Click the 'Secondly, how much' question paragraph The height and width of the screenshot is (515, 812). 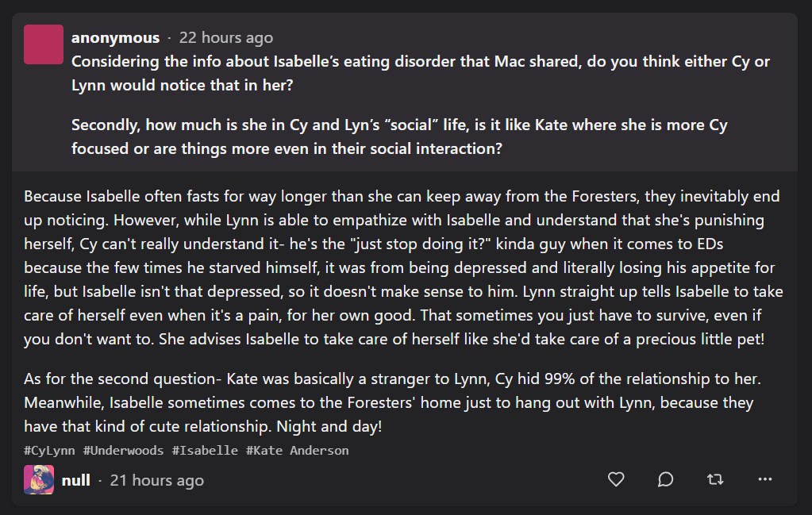click(399, 136)
